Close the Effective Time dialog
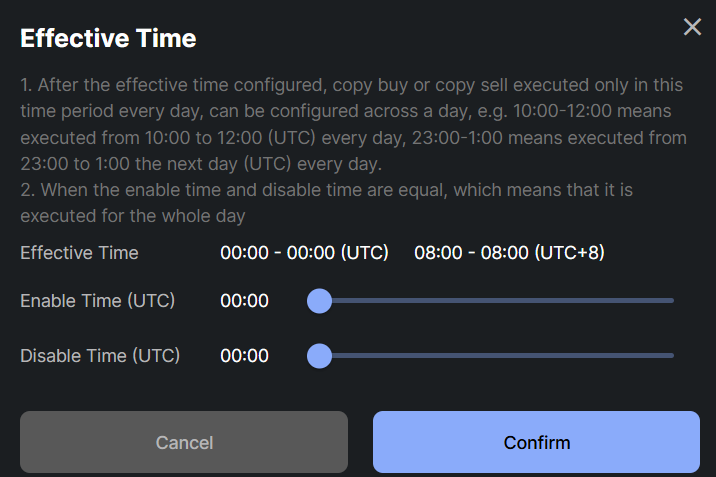The width and height of the screenshot is (716, 477). [692, 27]
